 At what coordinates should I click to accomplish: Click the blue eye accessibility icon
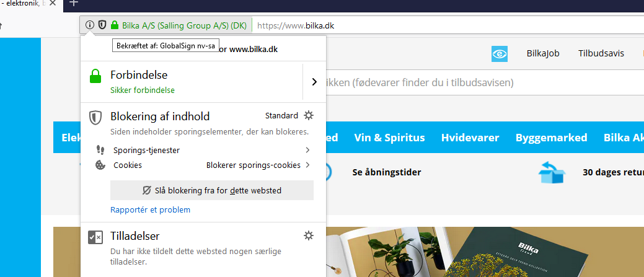tap(500, 54)
